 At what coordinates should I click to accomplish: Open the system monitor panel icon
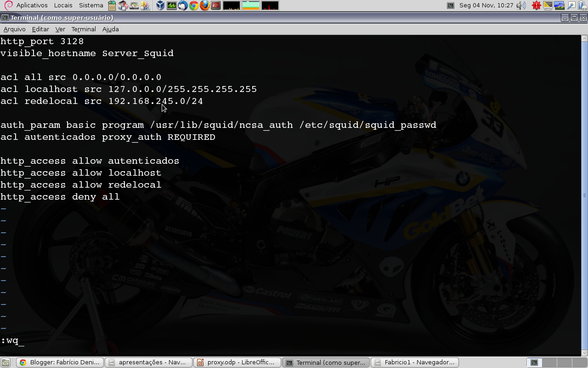[x=171, y=5]
